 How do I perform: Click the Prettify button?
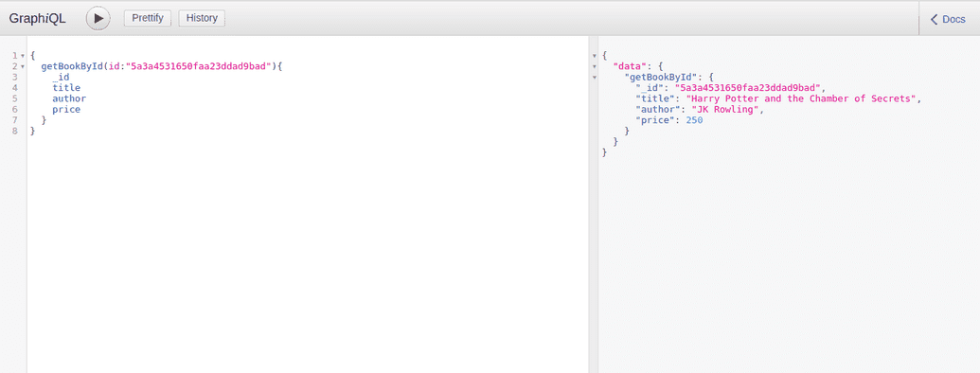[148, 18]
